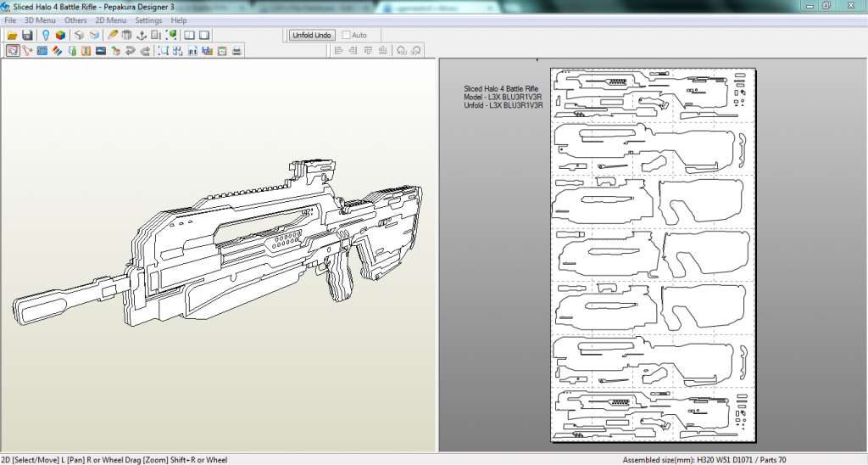
Task: Toggle the 3D window view icon
Action: tap(189, 36)
